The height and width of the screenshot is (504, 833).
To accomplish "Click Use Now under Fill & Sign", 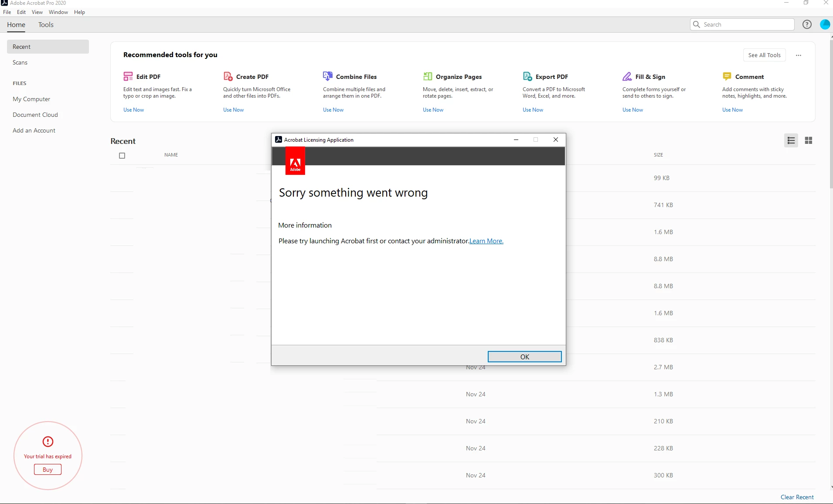I will 632,110.
